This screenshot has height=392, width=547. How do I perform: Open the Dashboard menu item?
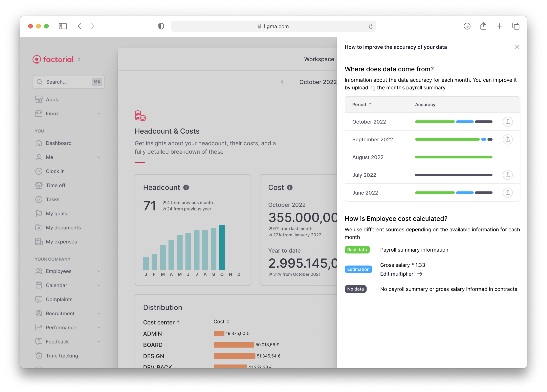(59, 143)
